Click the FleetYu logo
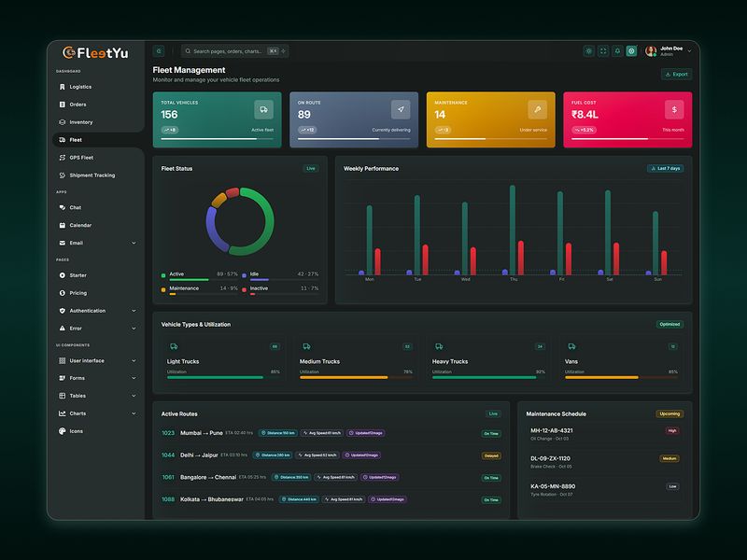 pyautogui.click(x=95, y=53)
